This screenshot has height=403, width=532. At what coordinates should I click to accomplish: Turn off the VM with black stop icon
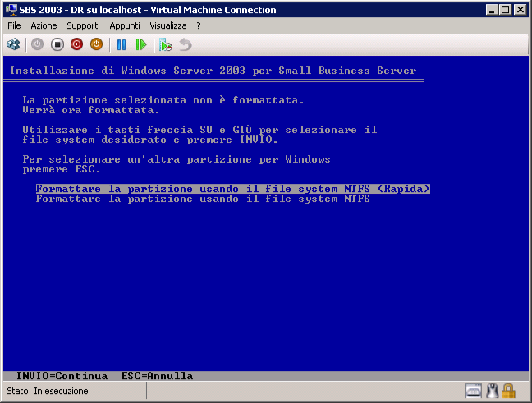pos(57,44)
